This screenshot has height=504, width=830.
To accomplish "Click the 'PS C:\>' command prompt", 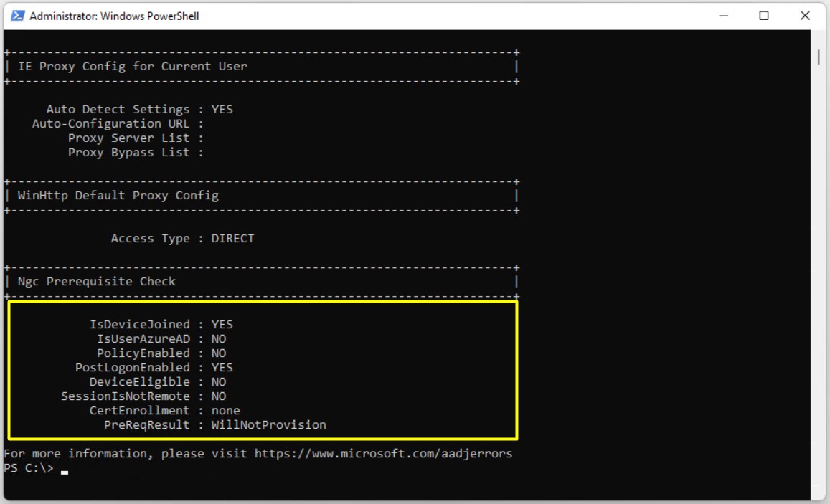I will coord(29,468).
